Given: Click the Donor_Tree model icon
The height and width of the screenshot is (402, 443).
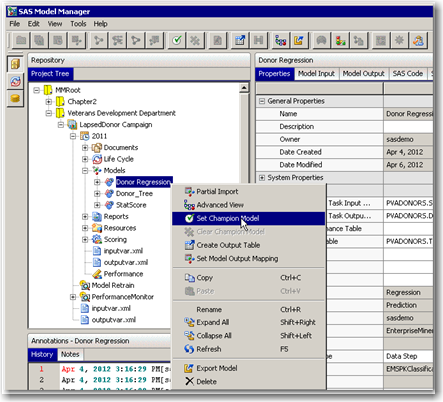Looking at the screenshot, I should [109, 193].
